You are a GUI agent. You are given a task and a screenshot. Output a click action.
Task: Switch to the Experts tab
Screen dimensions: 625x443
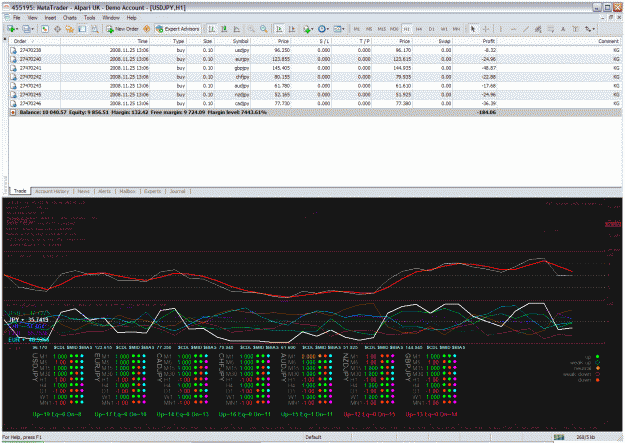click(152, 191)
